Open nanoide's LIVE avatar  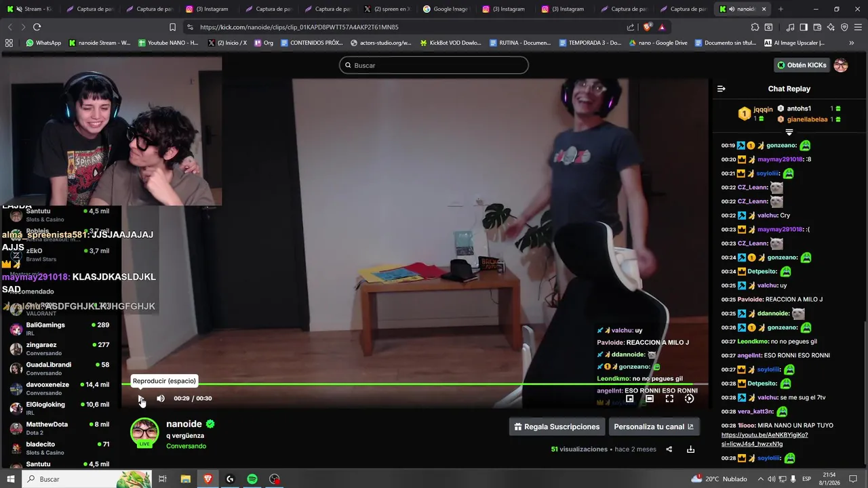[x=144, y=433]
